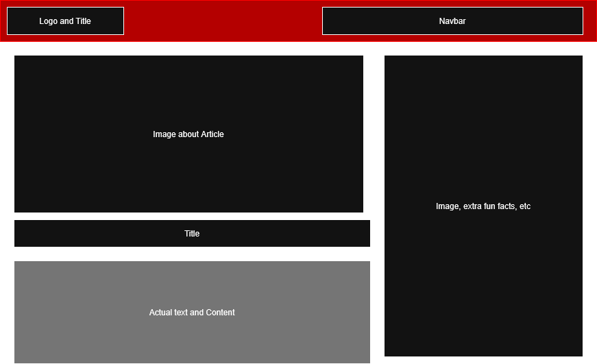The height and width of the screenshot is (364, 597).
Task: Click the "Image, extra fun facts, etc" text
Action: pyautogui.click(x=483, y=206)
